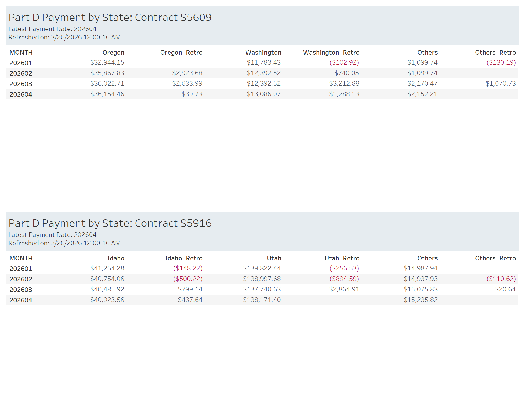Click the Washington value $13,086.07
The height and width of the screenshot is (420, 525).
pos(264,94)
